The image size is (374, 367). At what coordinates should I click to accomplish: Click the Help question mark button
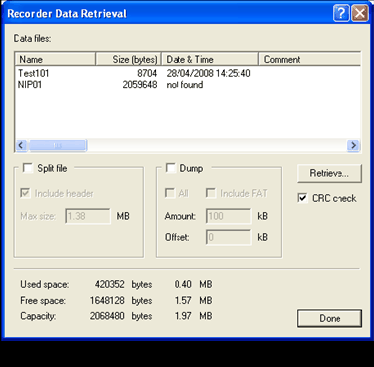click(341, 13)
